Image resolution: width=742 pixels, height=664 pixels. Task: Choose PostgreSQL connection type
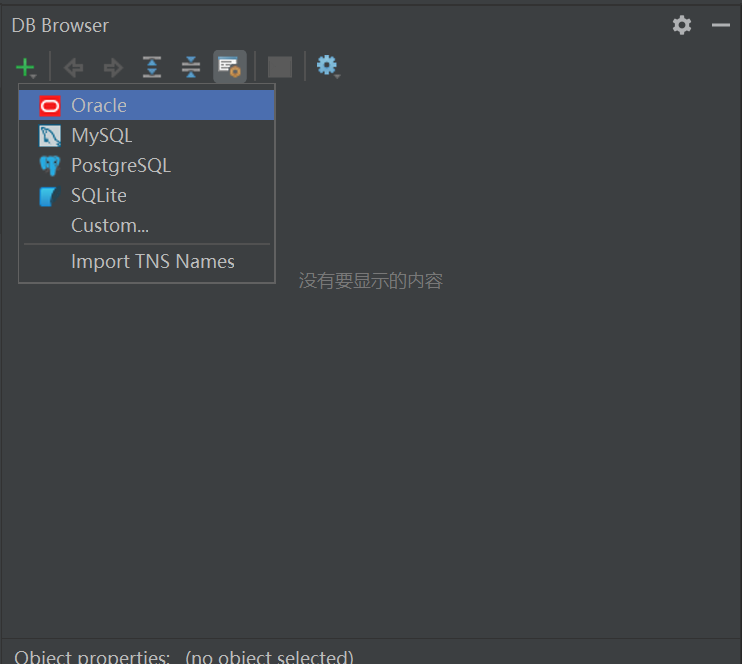click(x=146, y=165)
